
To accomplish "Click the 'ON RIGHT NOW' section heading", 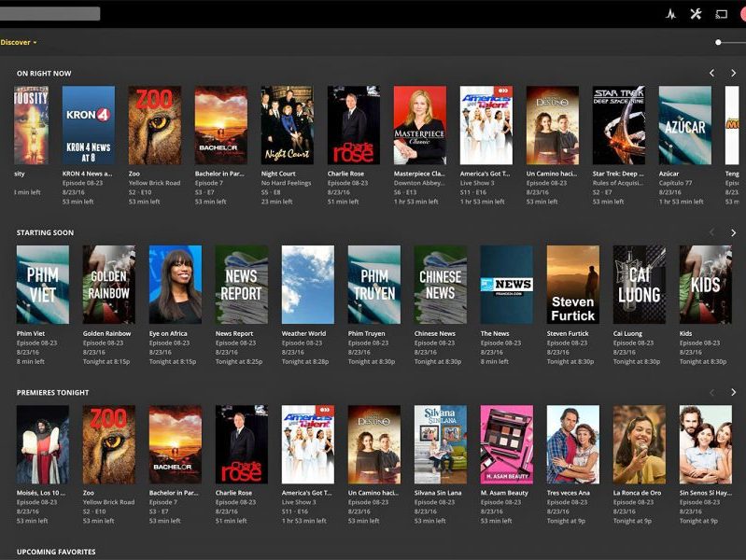I will (44, 74).
